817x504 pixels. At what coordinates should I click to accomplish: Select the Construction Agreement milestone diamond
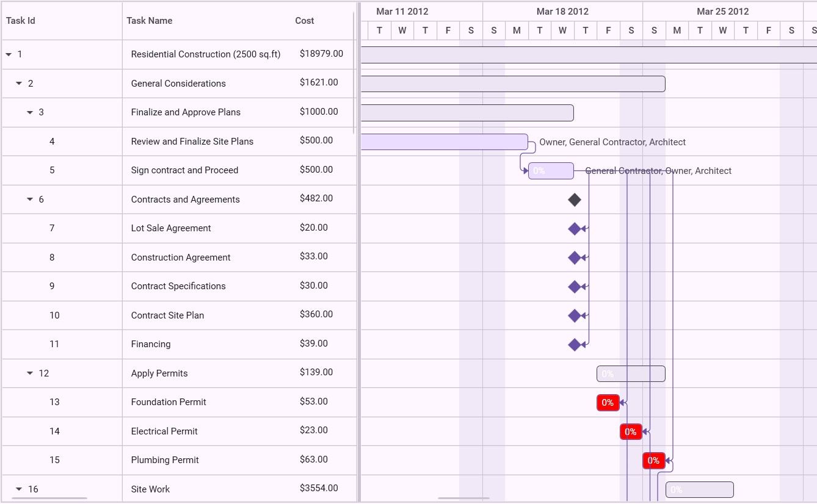coord(574,257)
